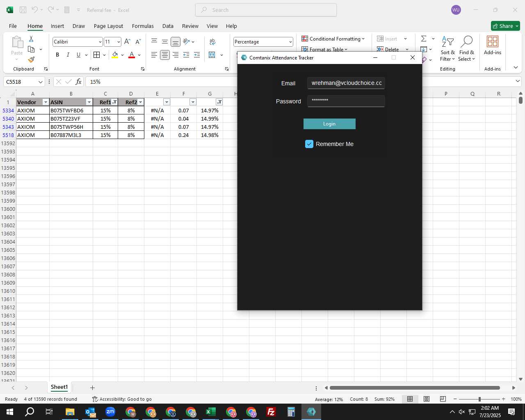Increase font size with the larger A icon
The image size is (525, 420).
coord(127,41)
